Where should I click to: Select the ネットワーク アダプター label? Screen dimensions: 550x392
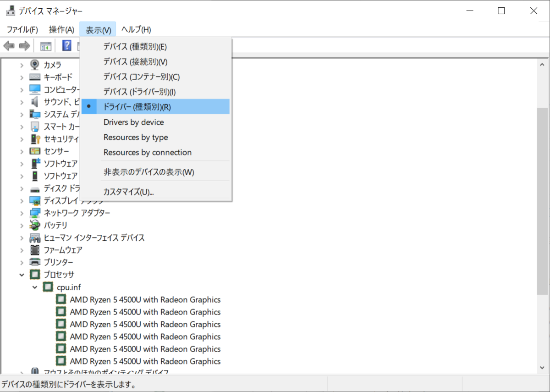click(x=77, y=213)
